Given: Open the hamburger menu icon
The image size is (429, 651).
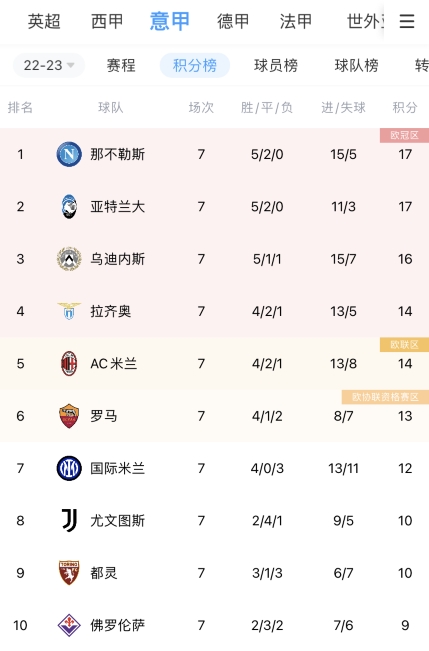Looking at the screenshot, I should [407, 21].
